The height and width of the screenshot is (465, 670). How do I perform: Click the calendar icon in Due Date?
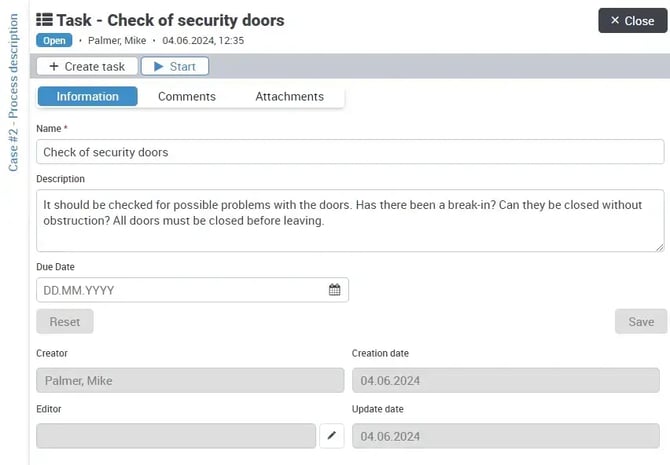point(335,290)
